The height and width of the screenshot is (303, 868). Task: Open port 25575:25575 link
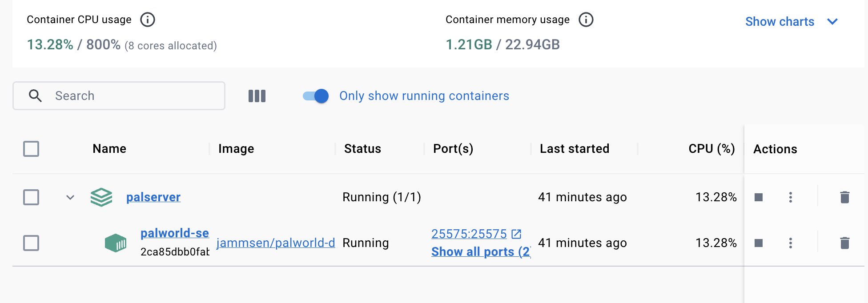(x=469, y=234)
